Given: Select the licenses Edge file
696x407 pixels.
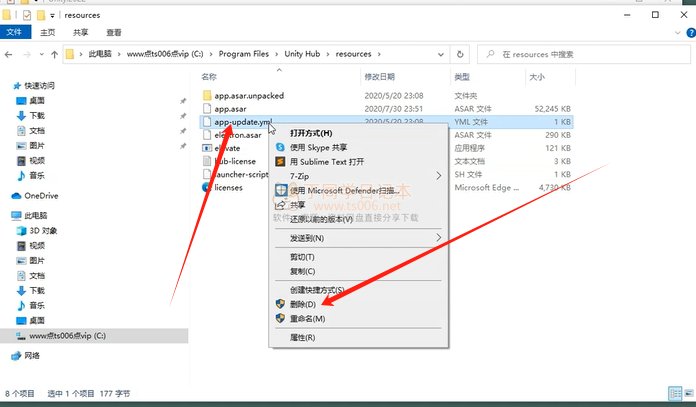Looking at the screenshot, I should (228, 187).
